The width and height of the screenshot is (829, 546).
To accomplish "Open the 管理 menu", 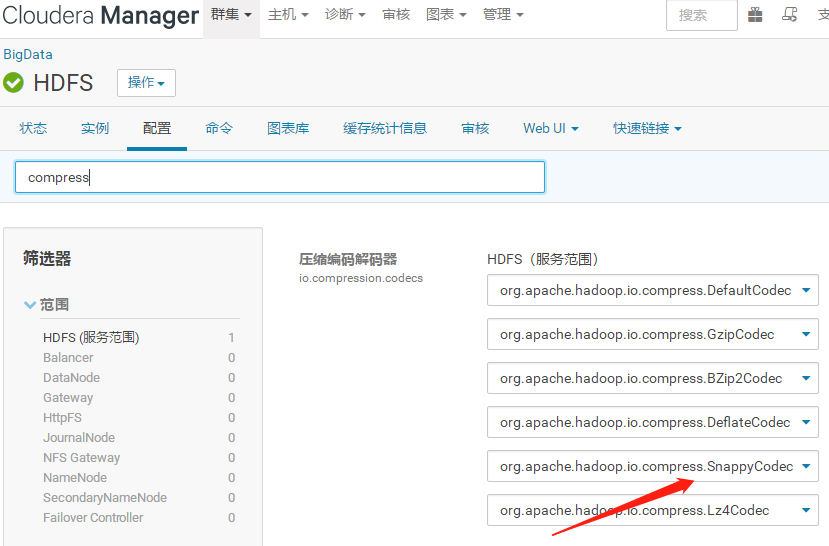I will tap(503, 15).
